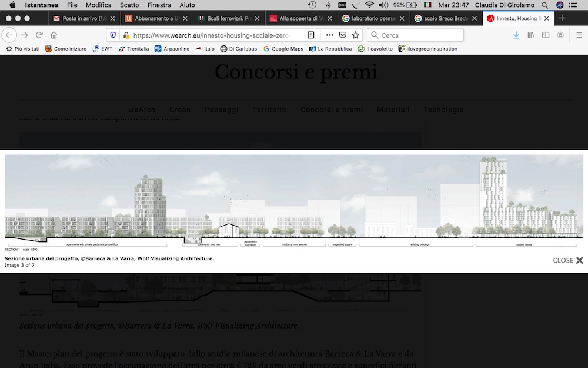Close the image lightbox with X

579,260
